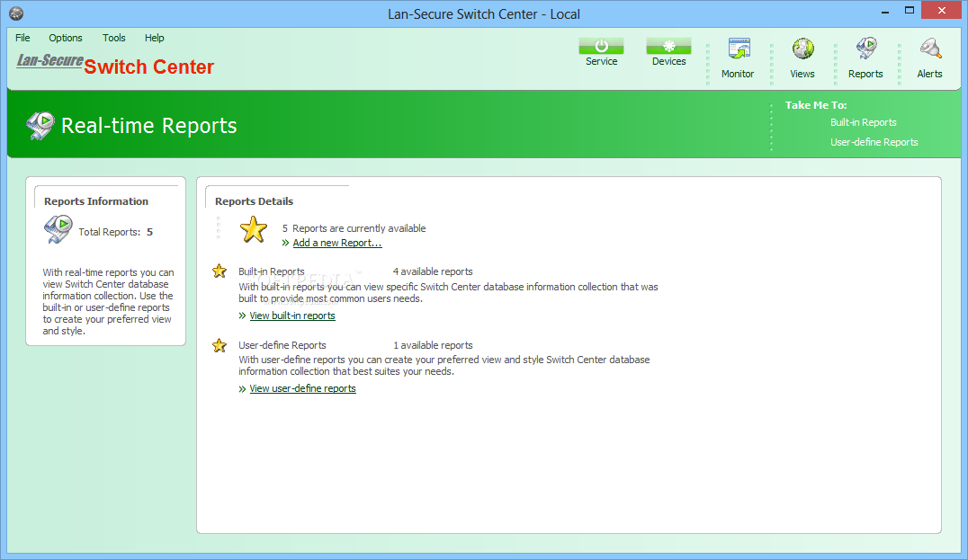Click the star next to User-define Reports
The image size is (968, 560).
pos(220,345)
